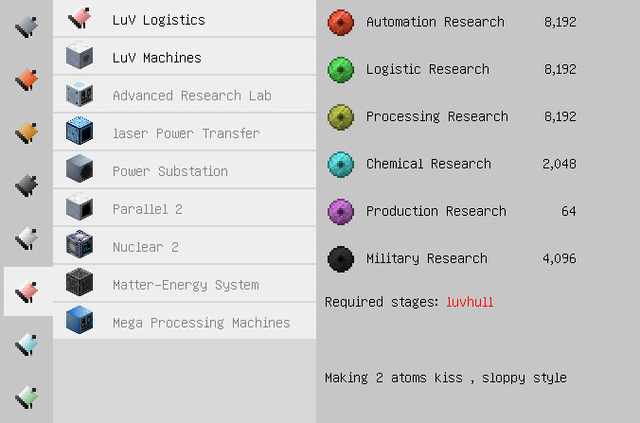Click the cyan Chemical Research pack icon
The image size is (640, 423).
[x=341, y=164]
